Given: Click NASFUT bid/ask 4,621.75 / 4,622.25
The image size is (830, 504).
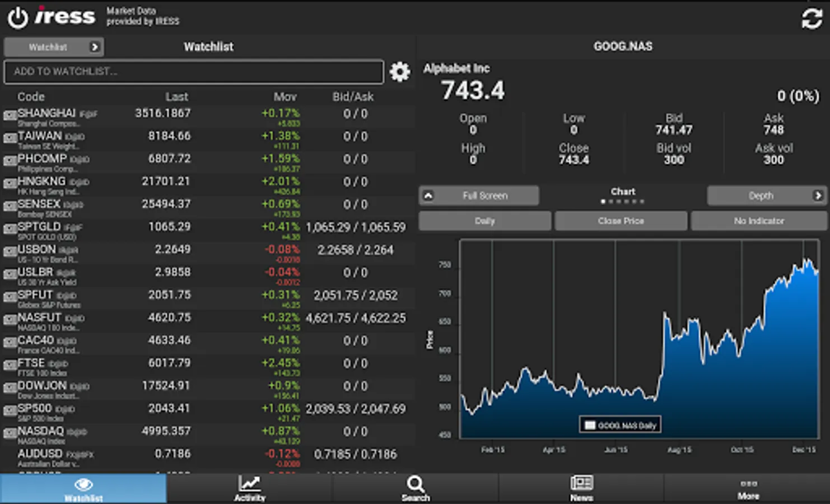Looking at the screenshot, I should (356, 318).
